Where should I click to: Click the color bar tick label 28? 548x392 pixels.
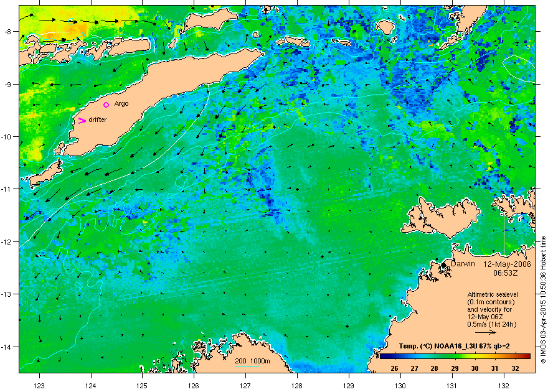(x=435, y=368)
